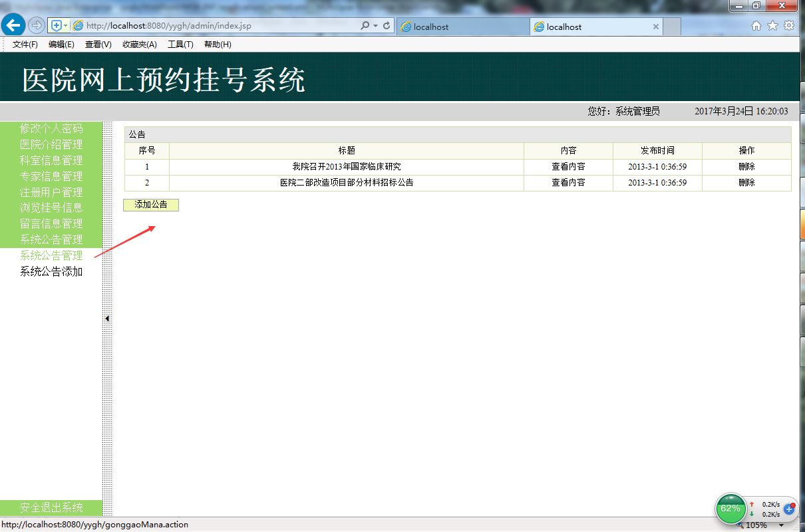805x532 pixels.
Task: Select the 系统公告管理 submenu item
Action: (x=51, y=256)
